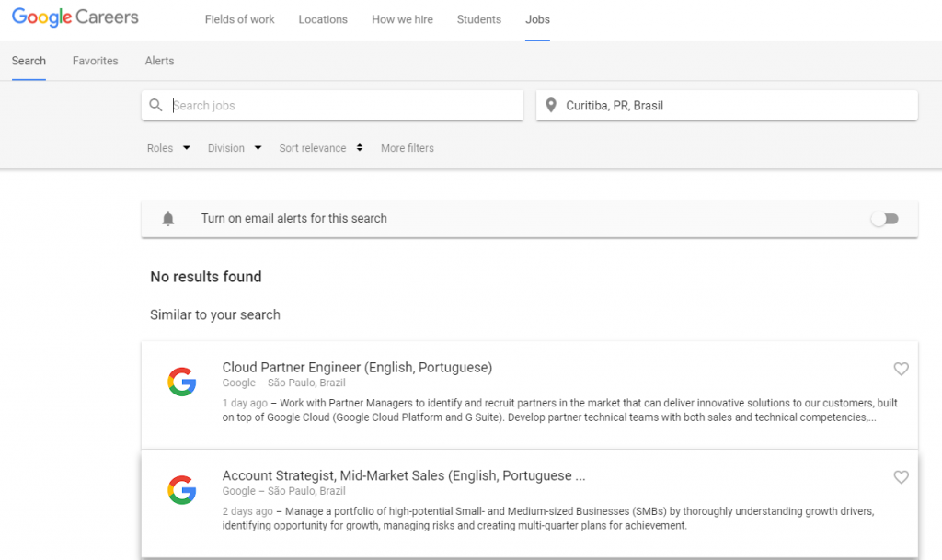Open the Alerts tab
The image size is (942, 560).
[x=160, y=61]
